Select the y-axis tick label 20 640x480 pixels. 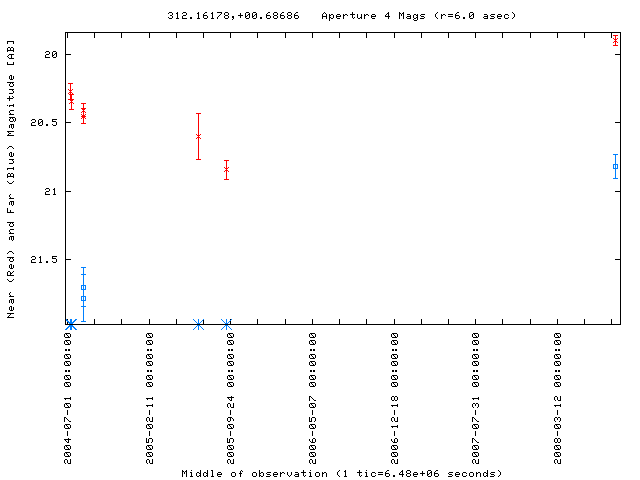(51, 54)
